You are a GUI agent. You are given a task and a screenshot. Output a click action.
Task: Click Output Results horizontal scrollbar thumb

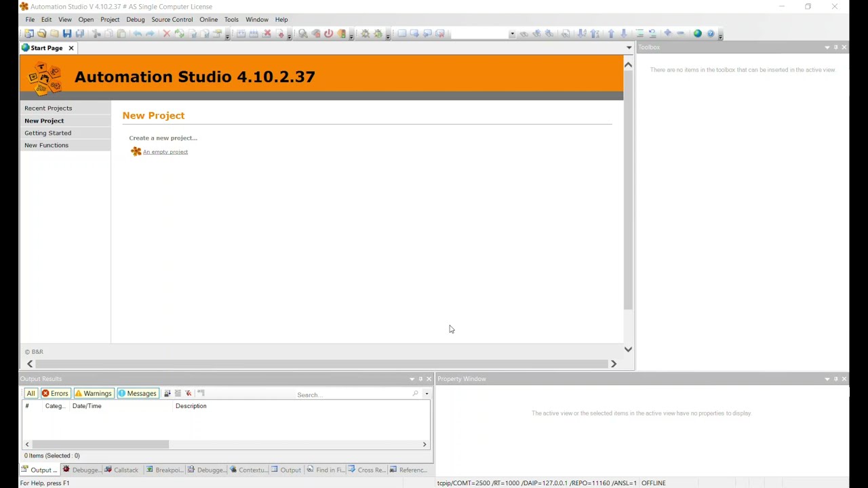100,444
